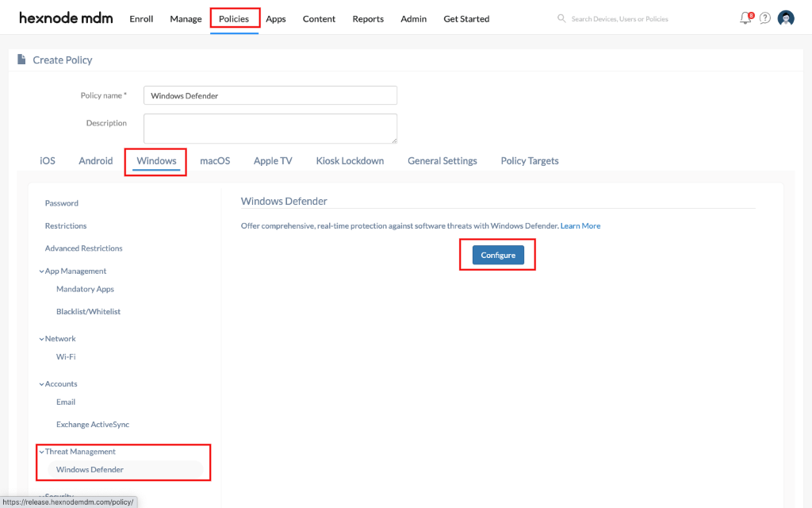Open the Enroll menu

coord(141,19)
